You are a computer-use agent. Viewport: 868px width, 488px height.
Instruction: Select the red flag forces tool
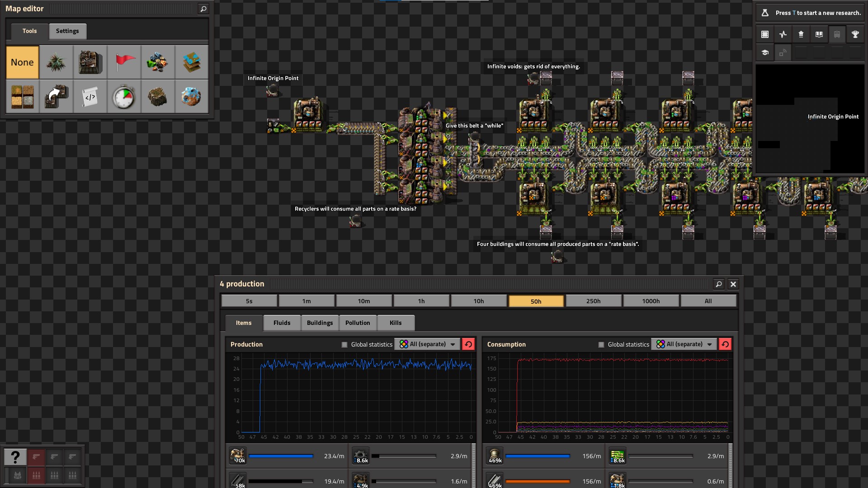coord(124,62)
